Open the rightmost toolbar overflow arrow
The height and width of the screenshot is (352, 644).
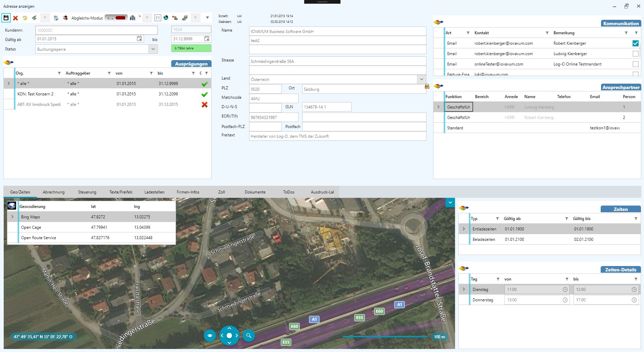tap(208, 17)
